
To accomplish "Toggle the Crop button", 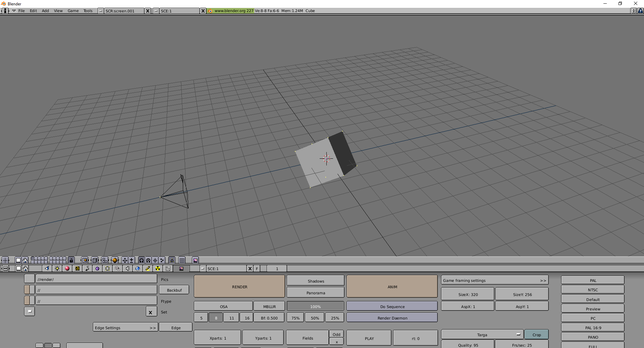I will tap(536, 335).
